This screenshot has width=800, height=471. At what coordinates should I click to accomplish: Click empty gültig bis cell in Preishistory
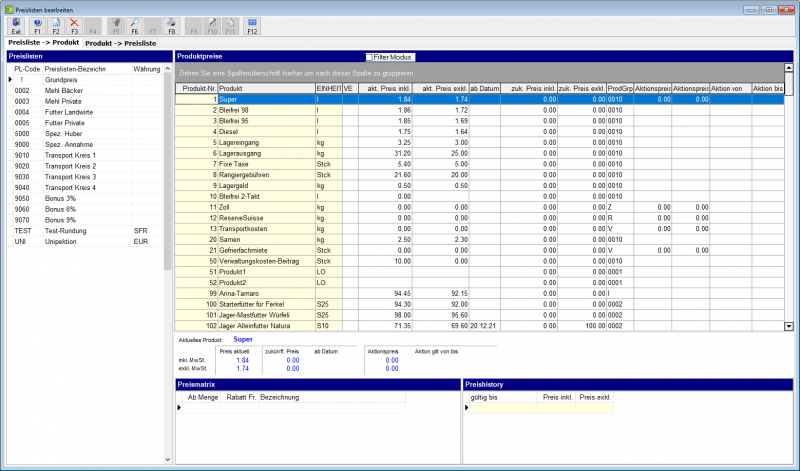pyautogui.click(x=503, y=408)
